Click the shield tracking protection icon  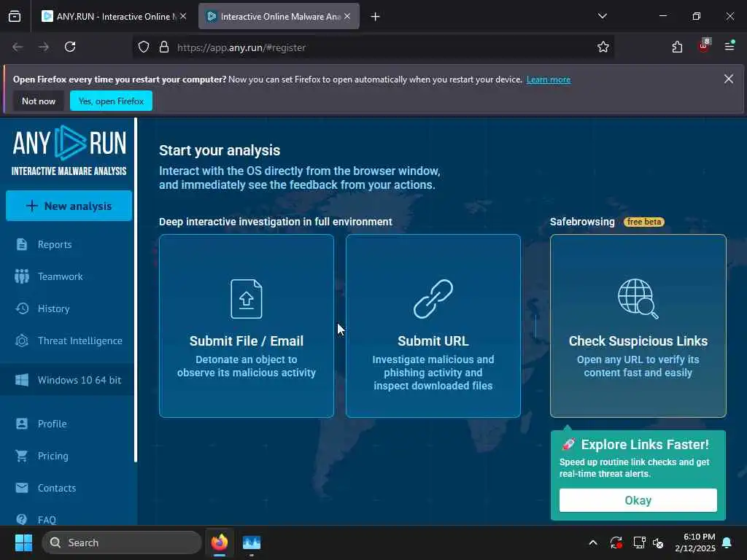point(144,47)
